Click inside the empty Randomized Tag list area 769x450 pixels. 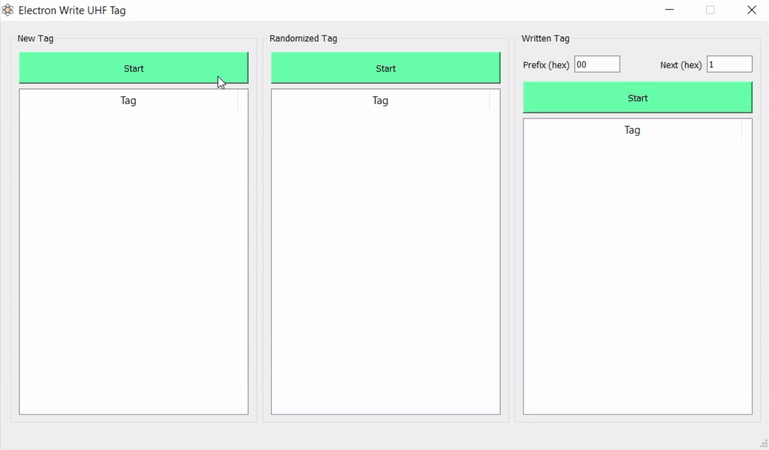(385, 260)
